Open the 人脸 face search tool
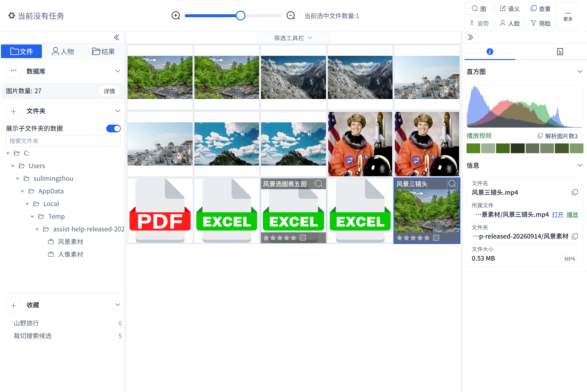The width and height of the screenshot is (587, 392). coord(510,23)
